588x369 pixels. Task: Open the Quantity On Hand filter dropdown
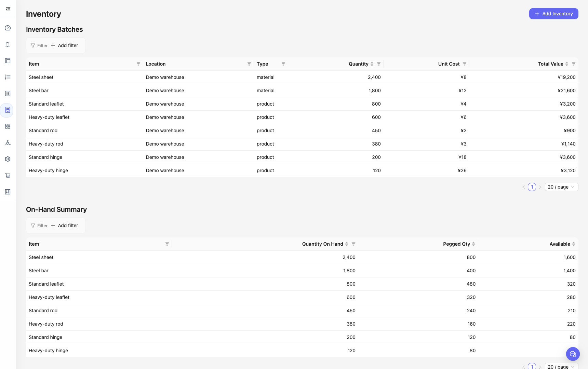(x=353, y=244)
